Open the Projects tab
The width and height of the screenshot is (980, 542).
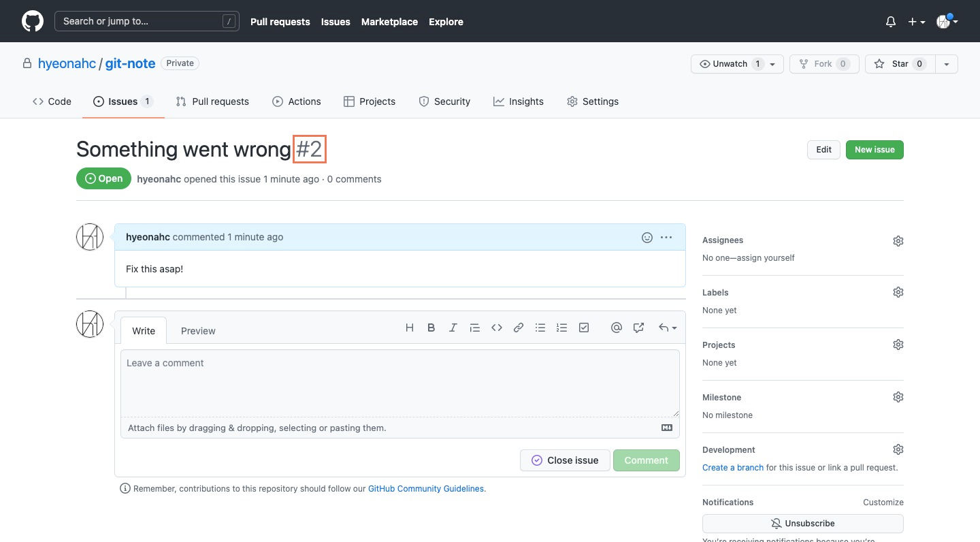click(x=370, y=101)
